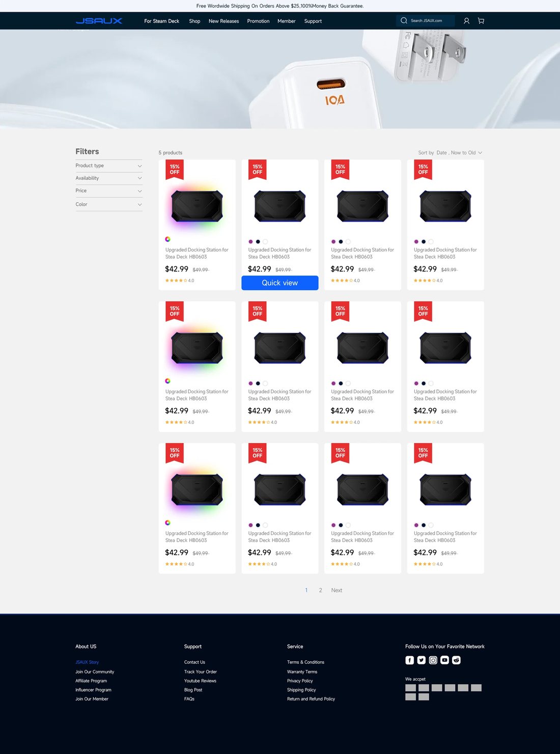Expand the Product type filter
The height and width of the screenshot is (754, 560).
109,166
